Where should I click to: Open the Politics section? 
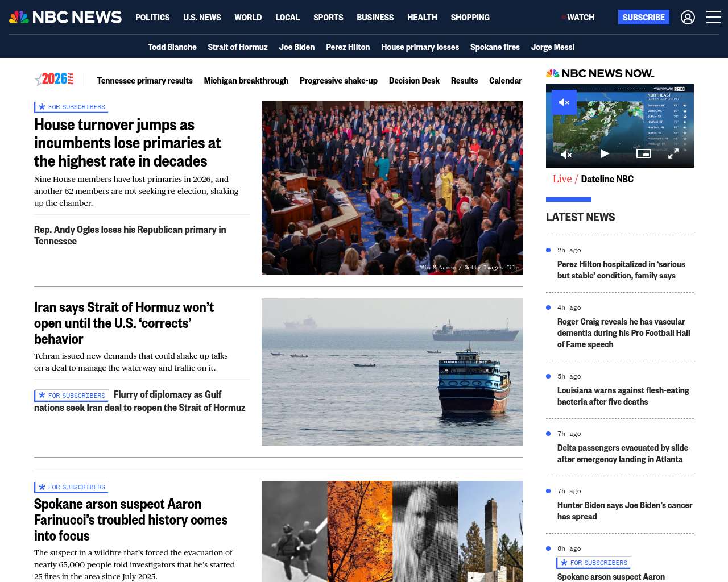click(152, 18)
